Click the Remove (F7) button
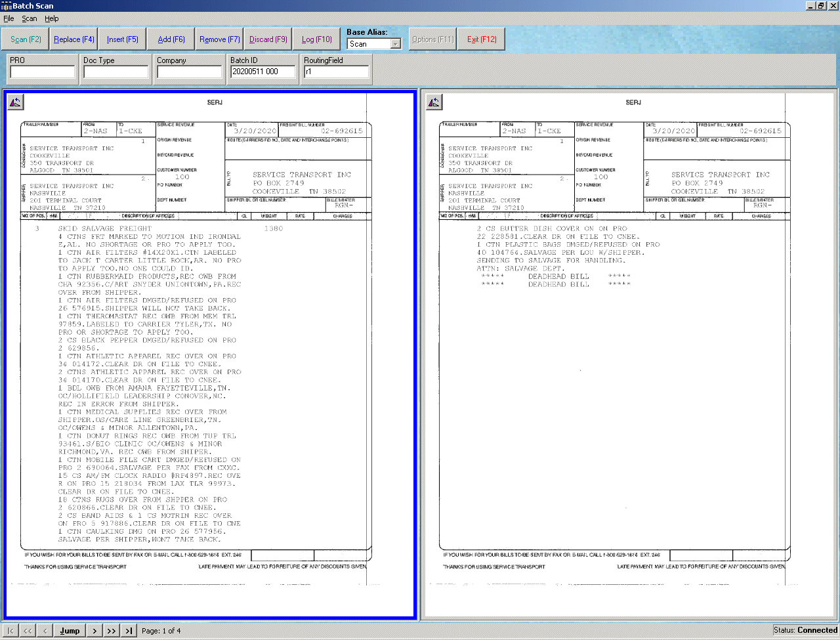The image size is (840, 640). pyautogui.click(x=219, y=39)
